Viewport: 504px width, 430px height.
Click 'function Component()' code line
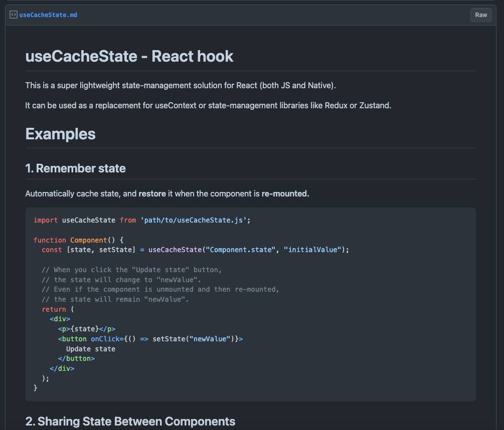79,240
